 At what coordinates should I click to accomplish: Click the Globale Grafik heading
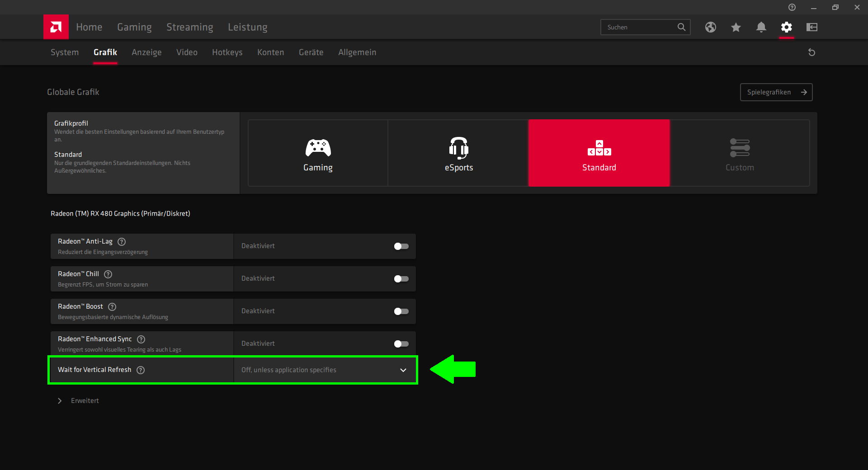point(73,92)
